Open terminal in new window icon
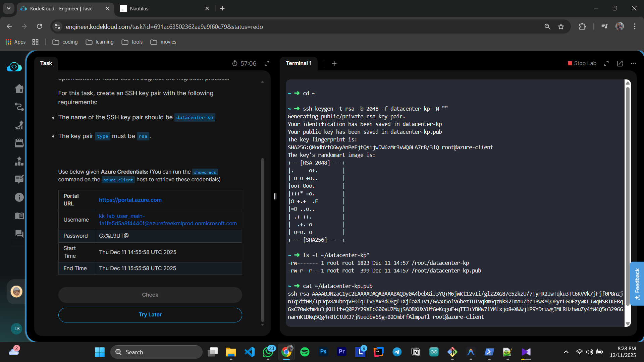The image size is (644, 362). coord(620,63)
